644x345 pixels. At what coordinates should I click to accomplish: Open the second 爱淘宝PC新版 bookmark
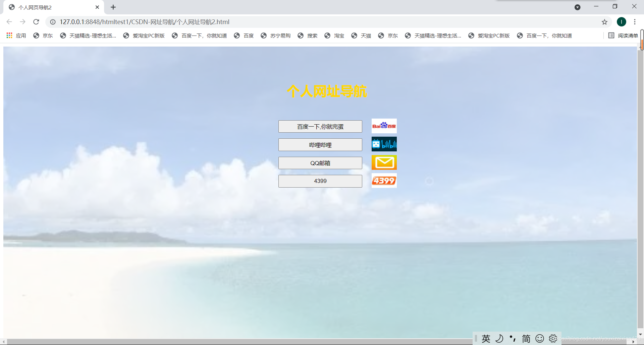[x=489, y=36]
